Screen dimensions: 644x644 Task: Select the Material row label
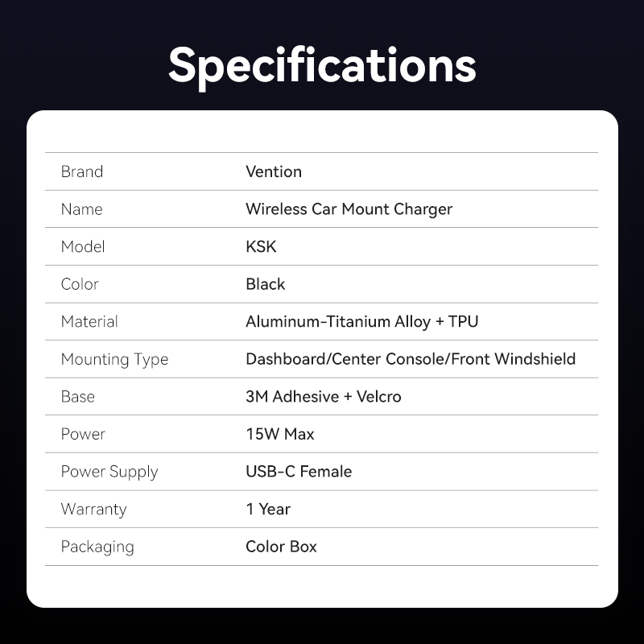(89, 321)
